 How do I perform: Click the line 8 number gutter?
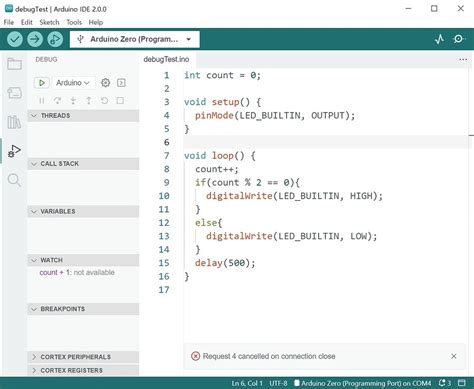pyautogui.click(x=166, y=169)
